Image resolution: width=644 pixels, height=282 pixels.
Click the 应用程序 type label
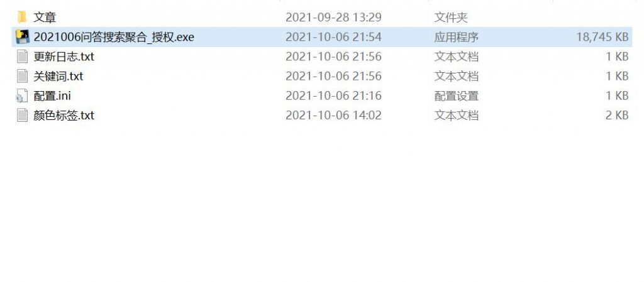[x=457, y=37]
